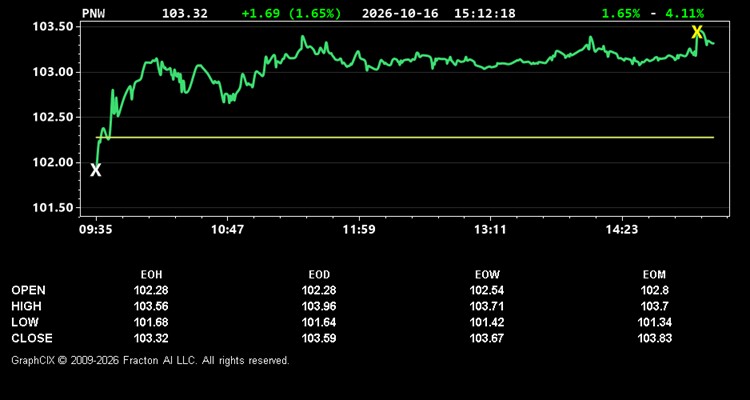Click the EOH high value 103.56
This screenshot has height=400, width=750.
click(x=151, y=306)
